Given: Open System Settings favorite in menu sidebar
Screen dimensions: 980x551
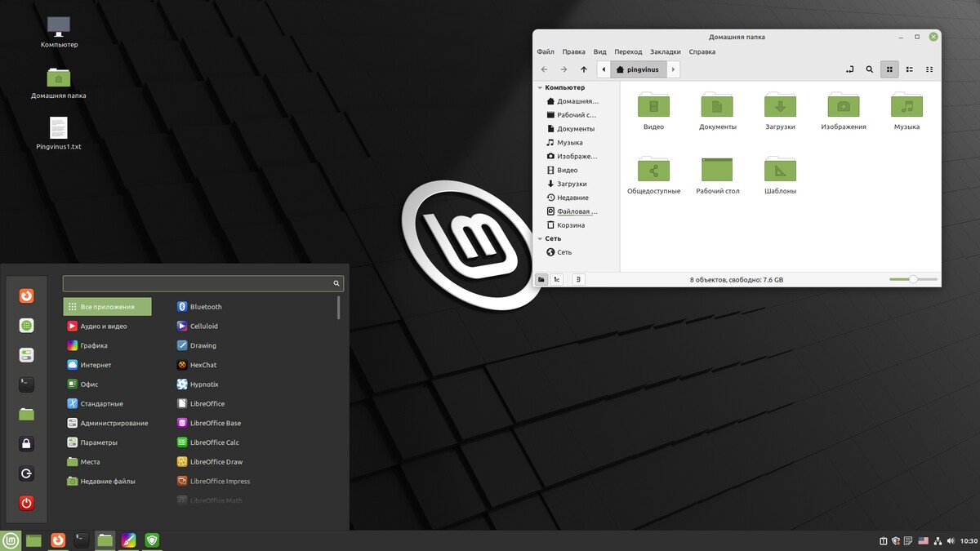Looking at the screenshot, I should [x=27, y=355].
